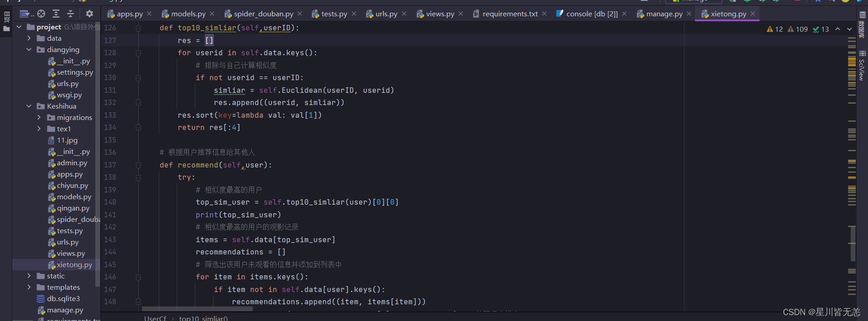Click the warnings count 12 indicator
This screenshot has width=868, height=321.
click(x=775, y=29)
